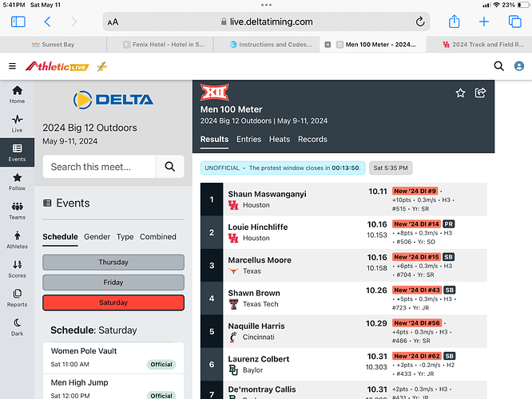Select the Entries tab

[x=249, y=140]
